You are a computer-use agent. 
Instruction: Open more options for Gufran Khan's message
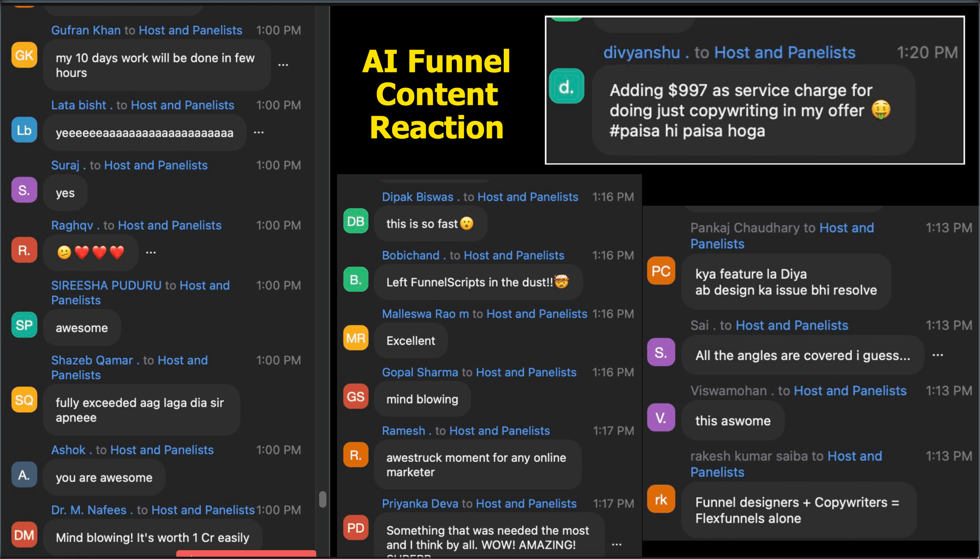(x=283, y=65)
